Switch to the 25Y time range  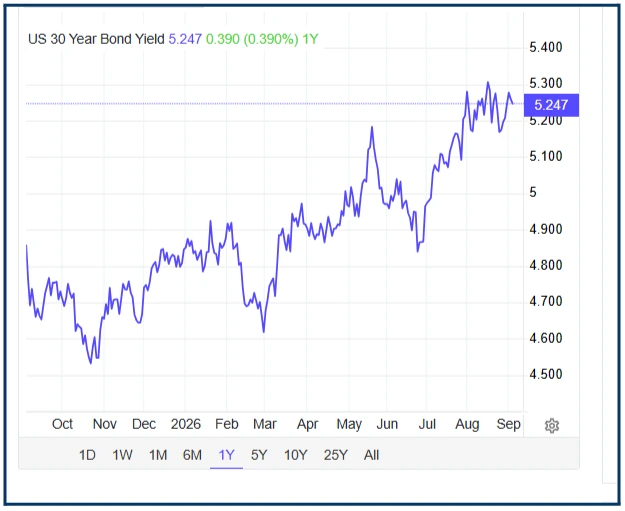click(336, 455)
